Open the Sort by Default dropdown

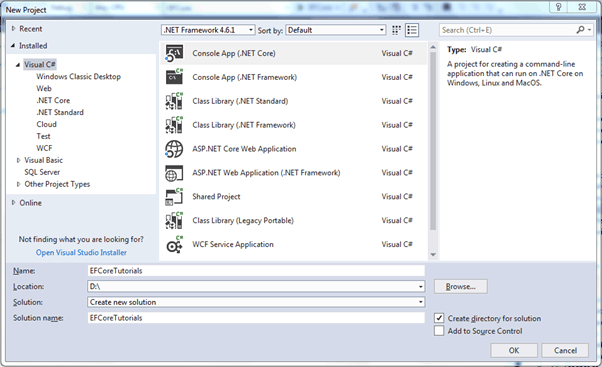(x=336, y=30)
